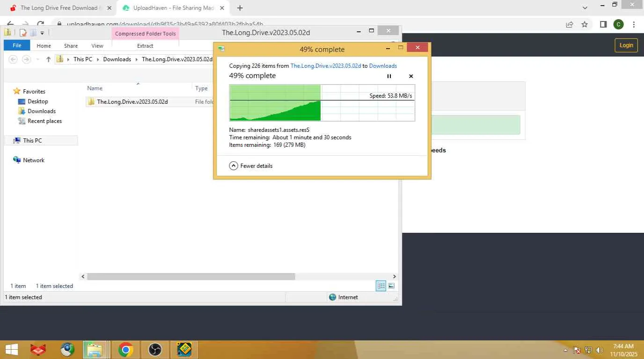Select Favorites in the navigation pane
The image size is (644, 359).
[29, 92]
